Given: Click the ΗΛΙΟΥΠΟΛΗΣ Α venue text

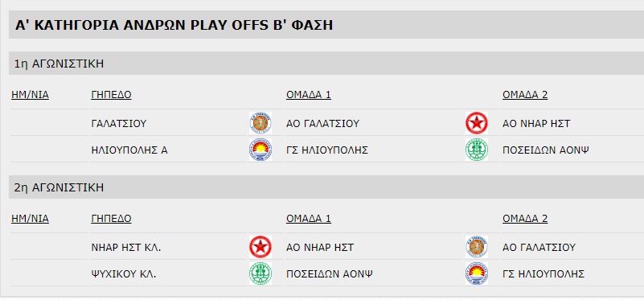Looking at the screenshot, I should click(129, 150).
